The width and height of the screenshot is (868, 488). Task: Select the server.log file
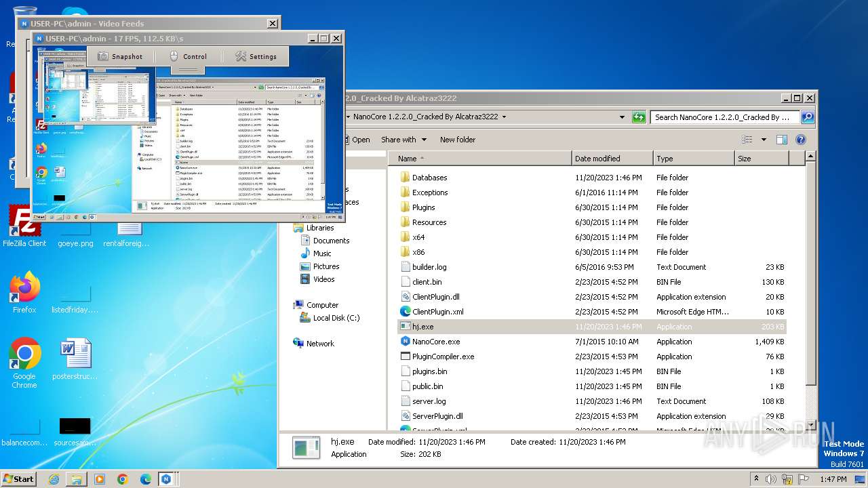tap(591, 401)
